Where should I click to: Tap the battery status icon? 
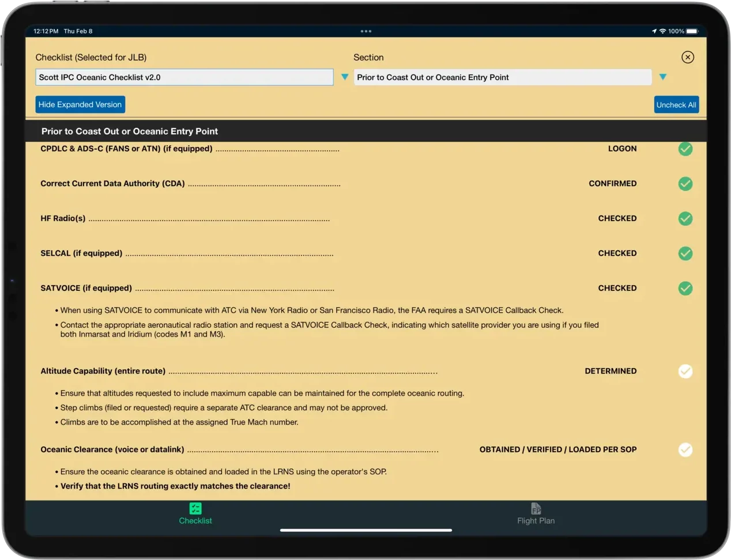click(x=692, y=31)
